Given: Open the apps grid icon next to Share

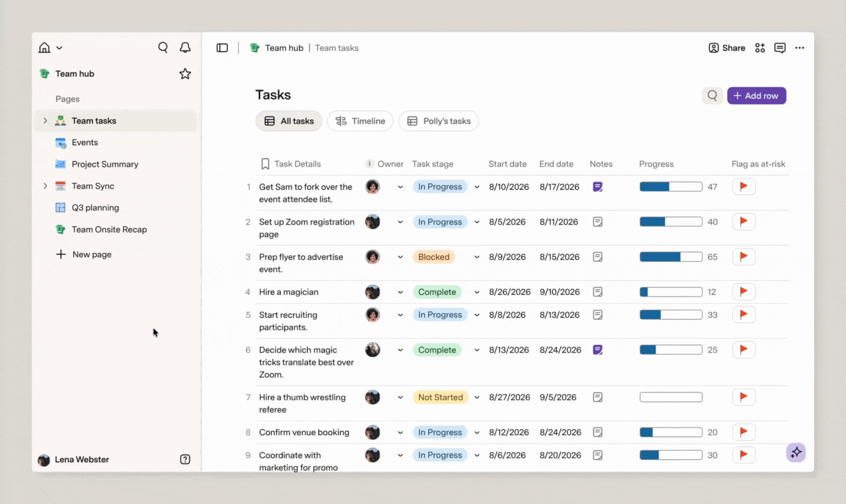Looking at the screenshot, I should point(760,48).
